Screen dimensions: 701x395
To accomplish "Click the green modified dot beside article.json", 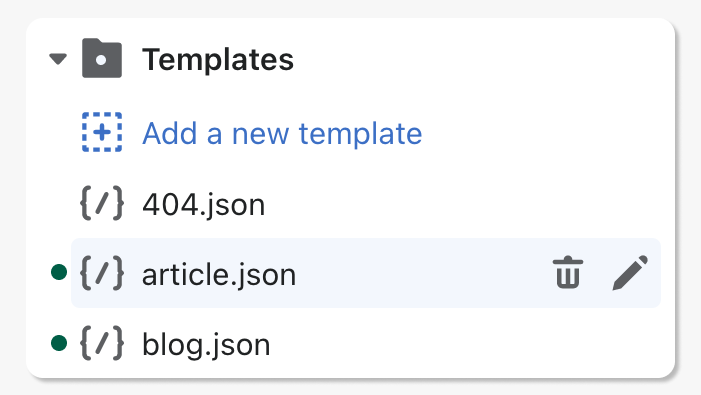I will tap(59, 272).
